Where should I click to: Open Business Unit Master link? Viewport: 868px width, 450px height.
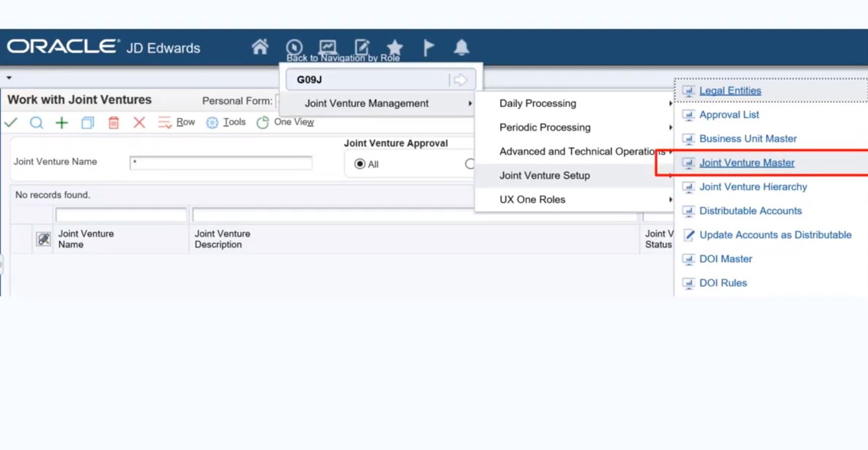click(x=748, y=139)
